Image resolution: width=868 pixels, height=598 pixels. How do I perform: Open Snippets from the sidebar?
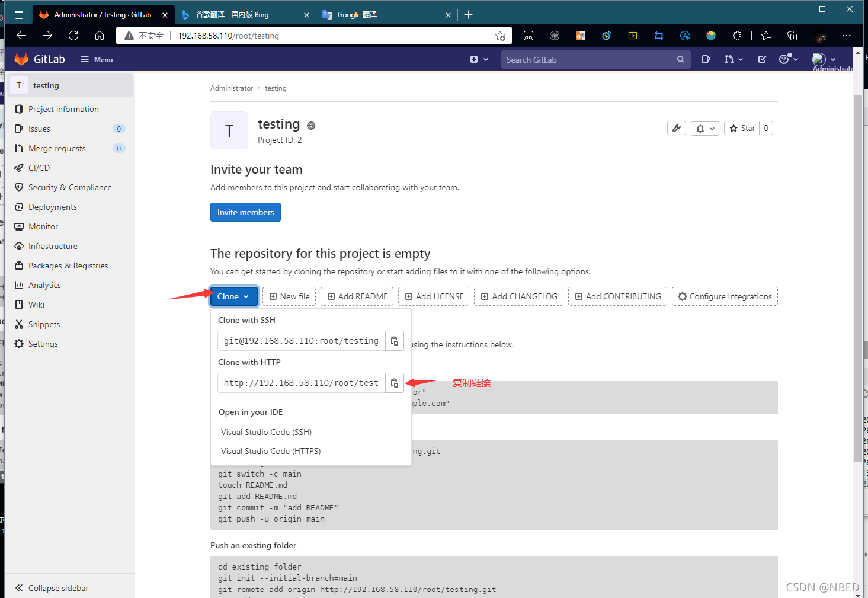click(43, 324)
